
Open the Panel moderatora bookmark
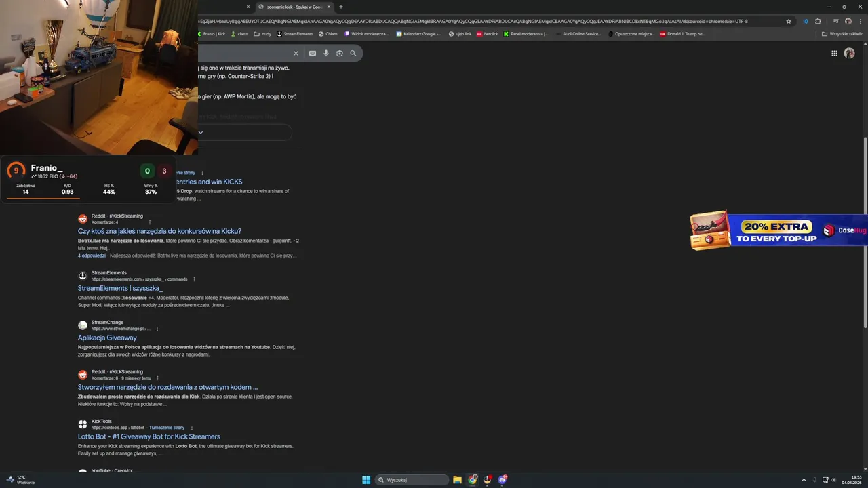click(526, 33)
